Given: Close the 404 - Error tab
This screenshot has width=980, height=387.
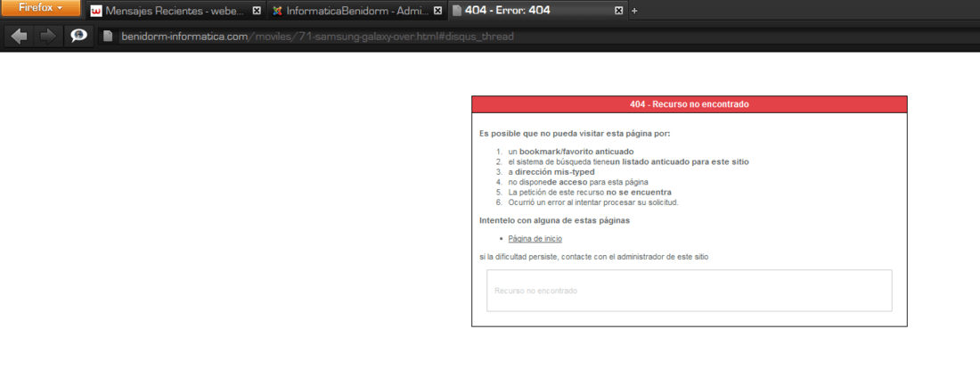Looking at the screenshot, I should (x=619, y=11).
